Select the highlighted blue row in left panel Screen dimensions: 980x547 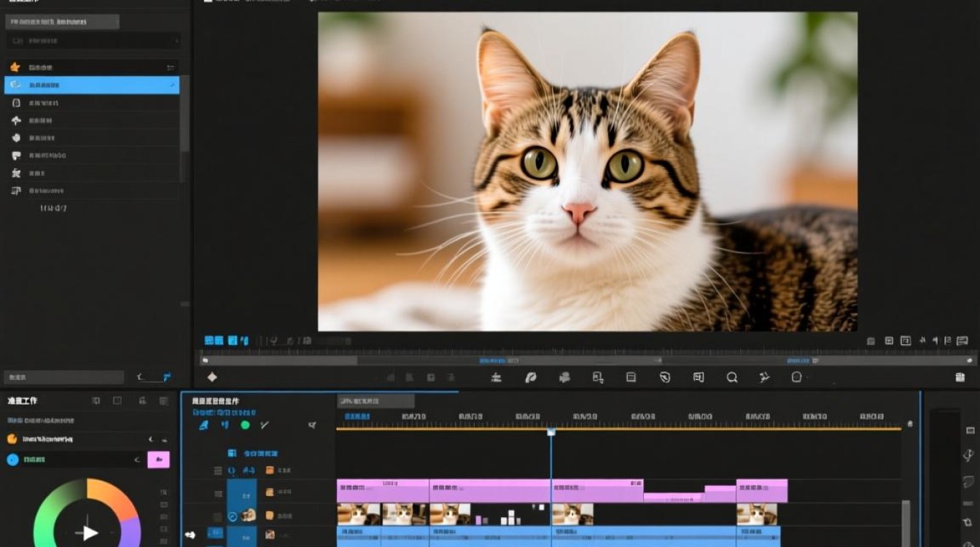pos(91,85)
